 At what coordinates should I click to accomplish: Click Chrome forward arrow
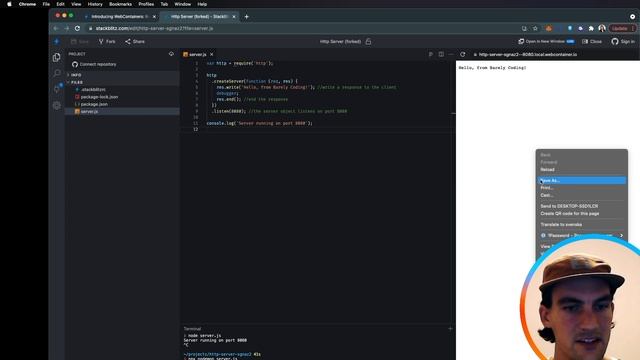[67, 29]
